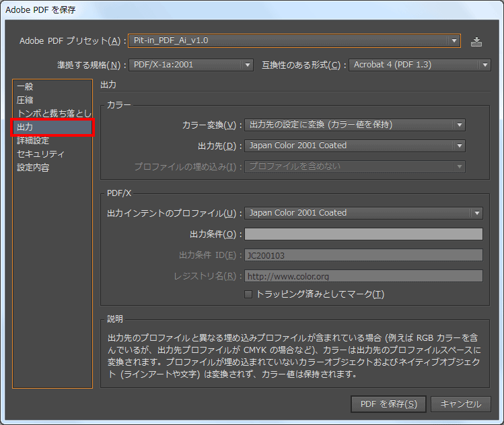The image size is (504, 425).
Task: Open the 出力インテントのプロファイル dropdown
Action: tap(363, 213)
